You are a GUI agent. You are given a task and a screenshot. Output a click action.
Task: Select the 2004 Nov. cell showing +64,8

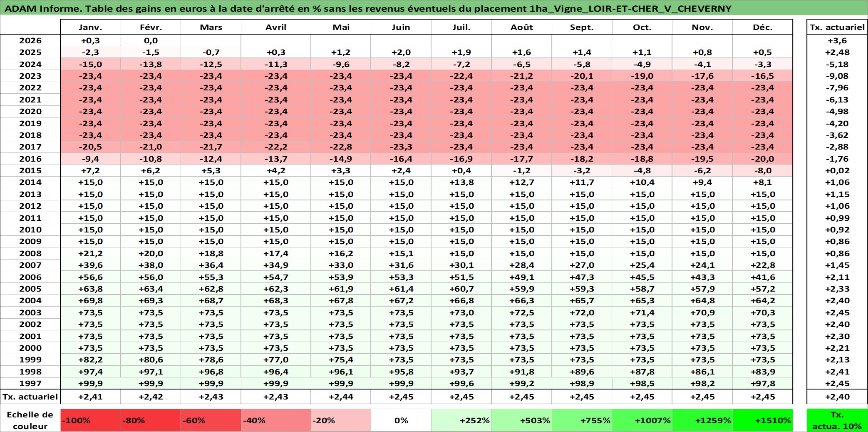tap(702, 300)
